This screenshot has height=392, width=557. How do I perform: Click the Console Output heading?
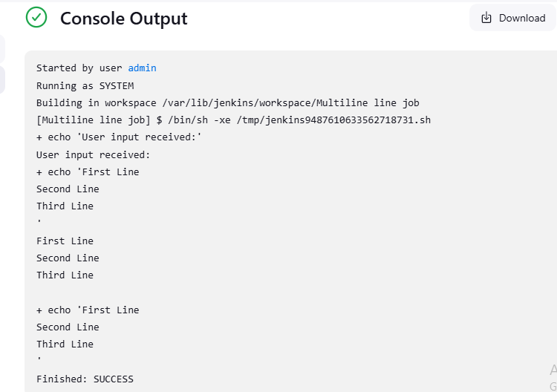pos(123,19)
